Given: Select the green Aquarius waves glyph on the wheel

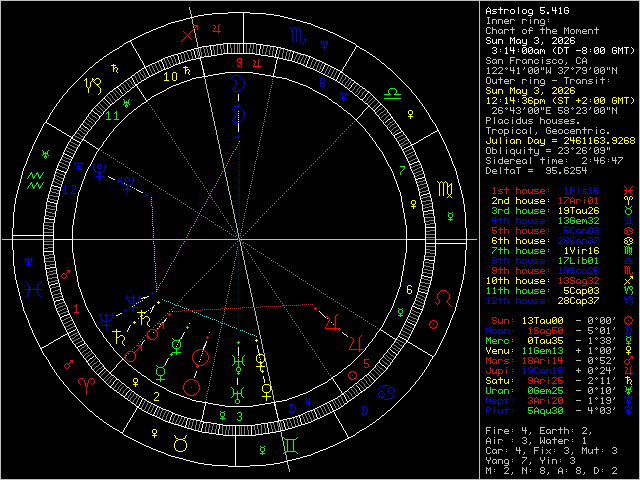Looking at the screenshot, I should pos(36,180).
